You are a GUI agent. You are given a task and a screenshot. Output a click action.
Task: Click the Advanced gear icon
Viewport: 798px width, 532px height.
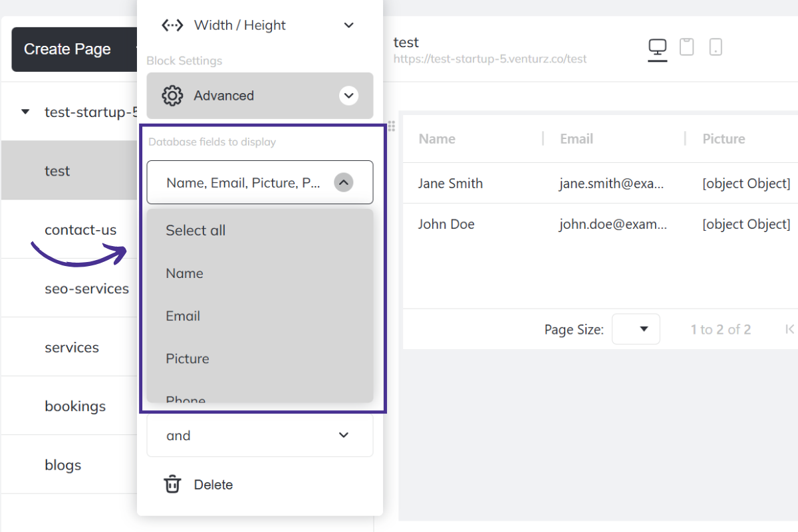click(172, 96)
